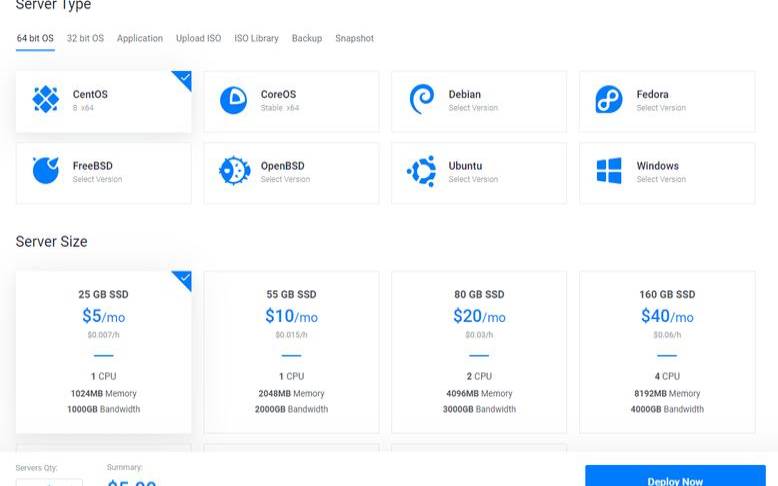Click the Servers Qty label

tap(36, 468)
